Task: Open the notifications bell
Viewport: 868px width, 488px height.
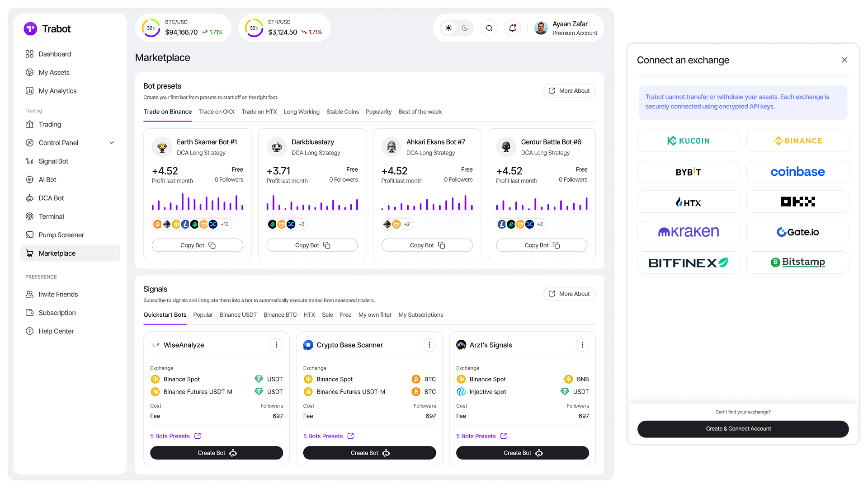Action: [512, 28]
